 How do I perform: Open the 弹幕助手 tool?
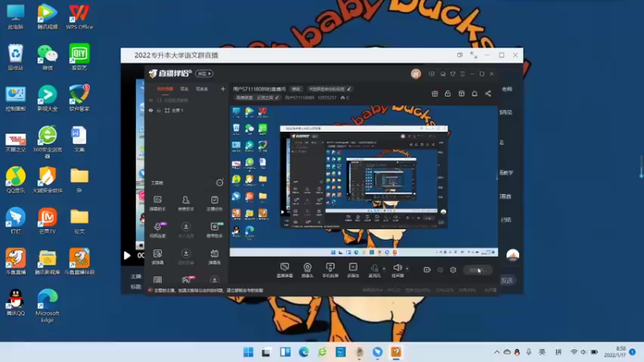158,204
